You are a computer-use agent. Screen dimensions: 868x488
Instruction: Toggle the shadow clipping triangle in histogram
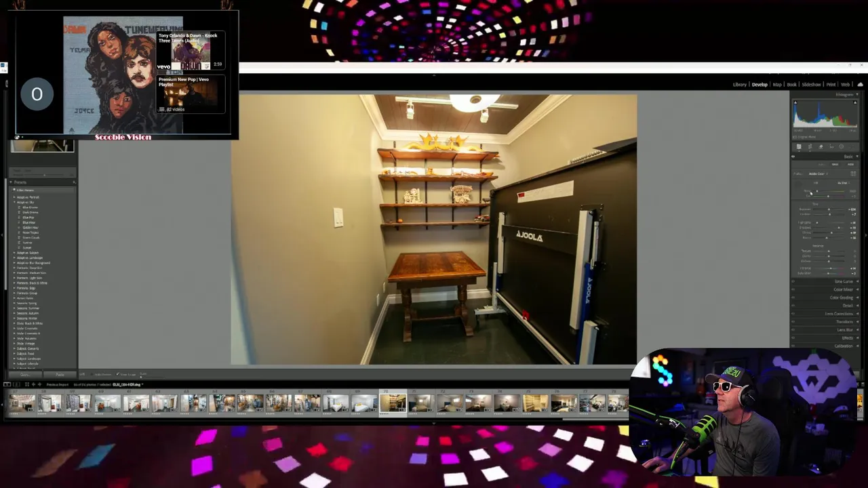click(795, 102)
